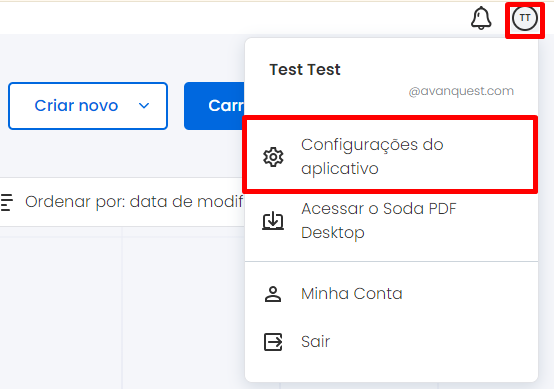The image size is (554, 389).
Task: Click the sort lines icon
Action: (6, 202)
